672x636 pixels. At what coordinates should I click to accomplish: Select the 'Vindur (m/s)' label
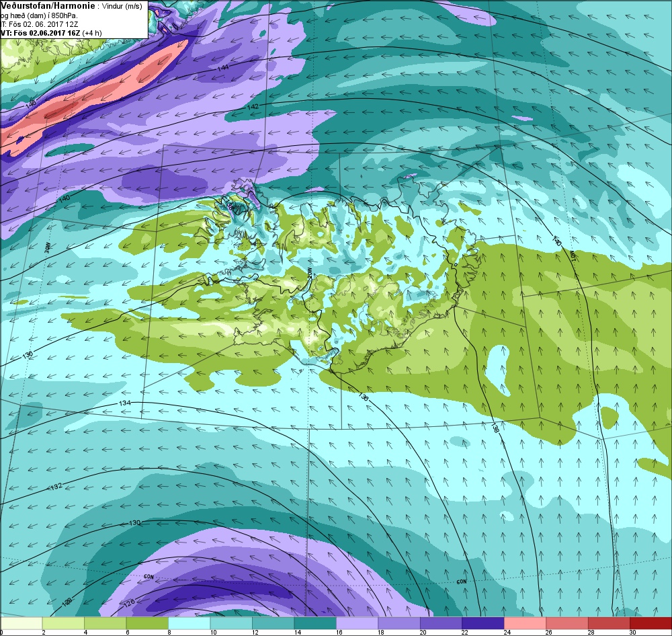pyautogui.click(x=122, y=7)
